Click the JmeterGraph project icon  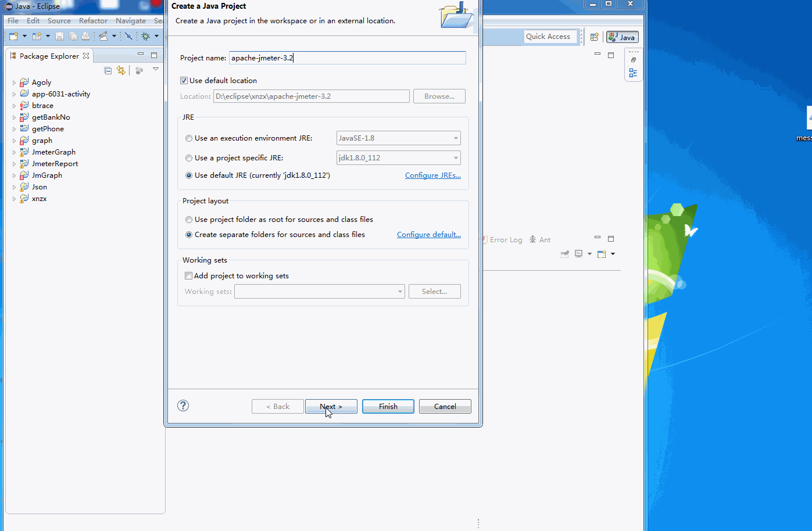(x=24, y=152)
